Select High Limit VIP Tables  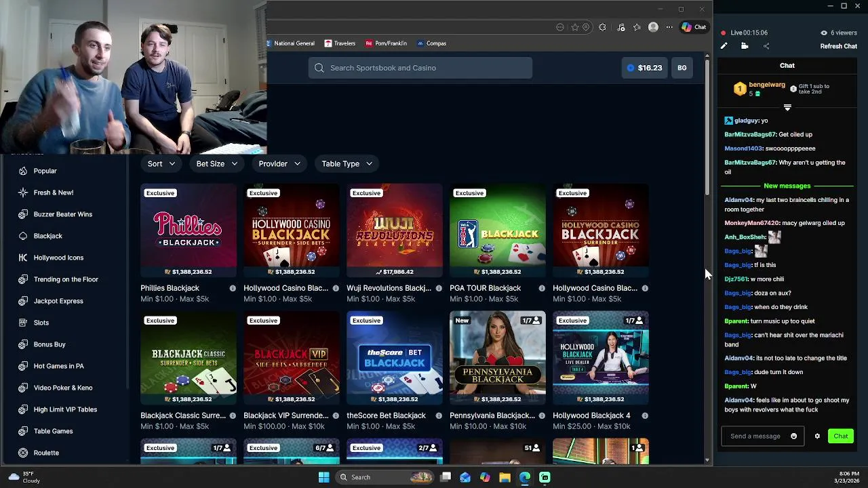pos(65,409)
